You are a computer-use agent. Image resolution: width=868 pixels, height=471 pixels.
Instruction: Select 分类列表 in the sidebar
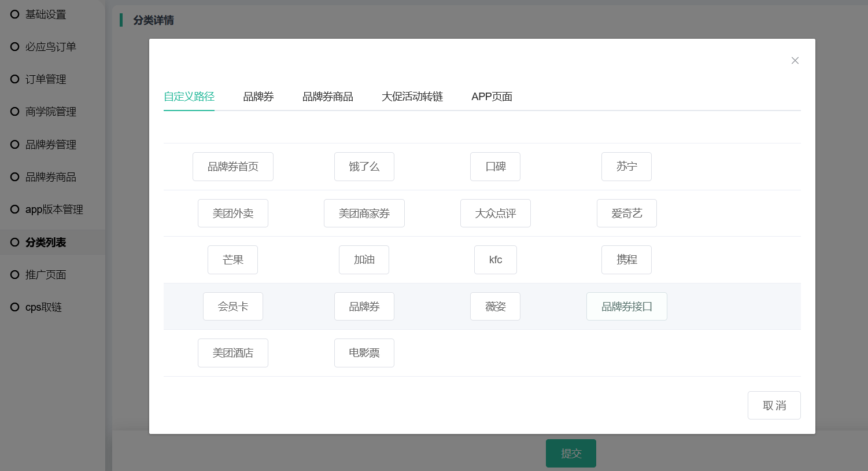point(46,242)
